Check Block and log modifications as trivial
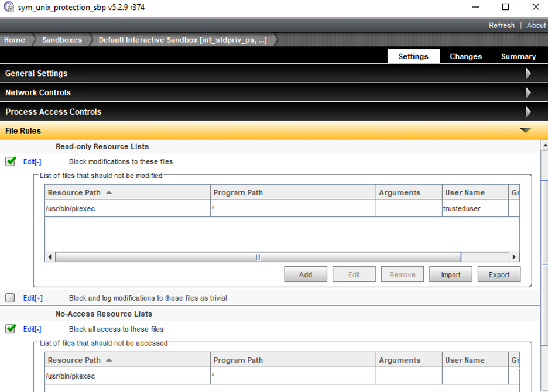Image resolution: width=548 pixels, height=392 pixels. (x=10, y=298)
